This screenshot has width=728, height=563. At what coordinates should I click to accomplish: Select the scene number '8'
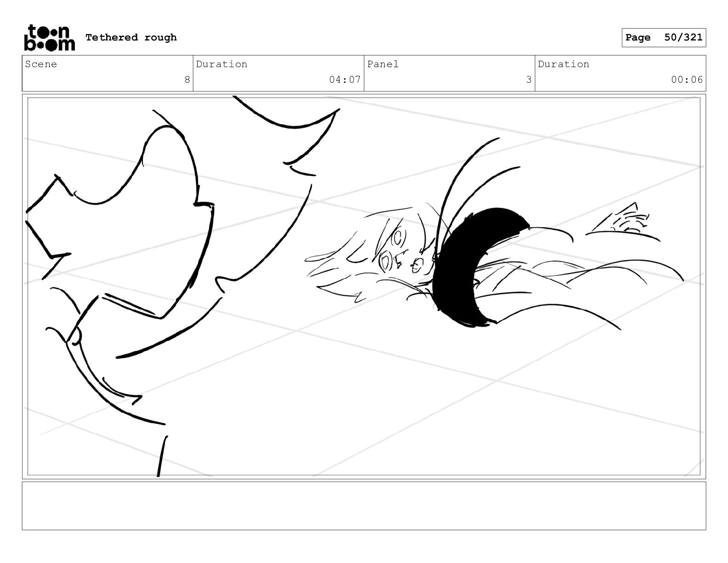[x=187, y=80]
